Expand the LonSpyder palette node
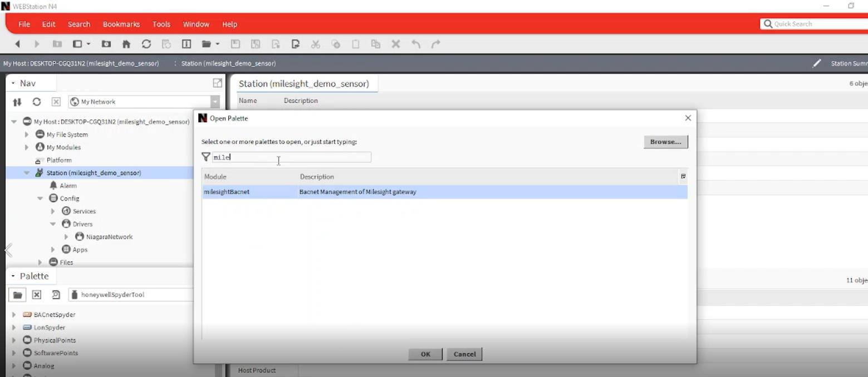The image size is (868, 377). coord(14,328)
